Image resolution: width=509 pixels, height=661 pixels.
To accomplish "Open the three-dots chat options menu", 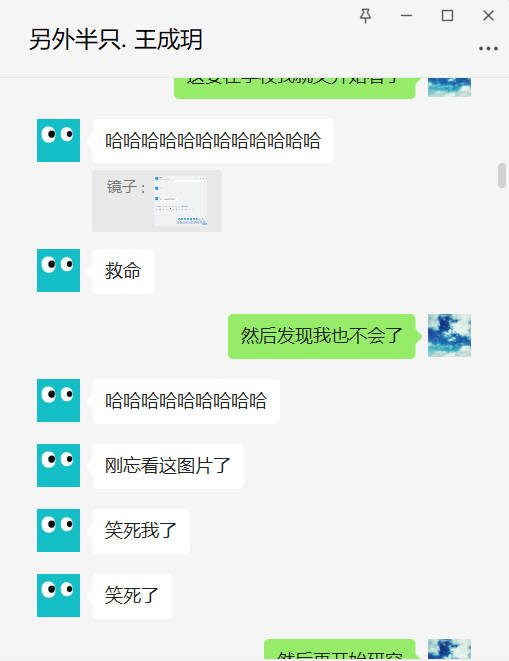I will (x=488, y=49).
